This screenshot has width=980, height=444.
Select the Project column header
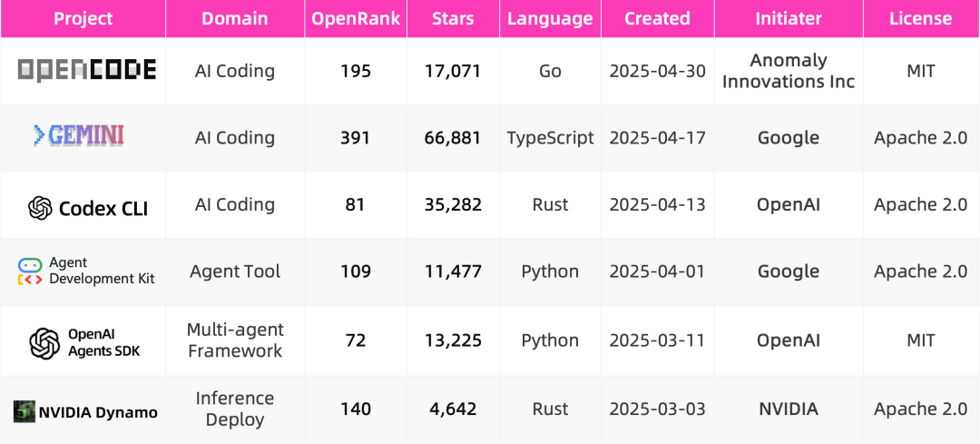pos(83,18)
